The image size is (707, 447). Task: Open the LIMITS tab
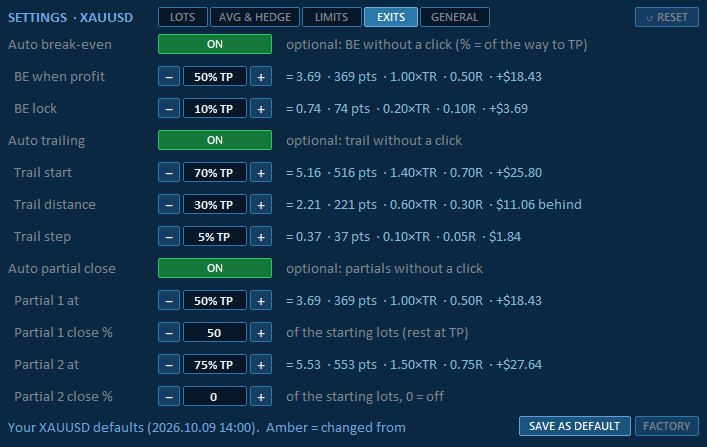(331, 17)
